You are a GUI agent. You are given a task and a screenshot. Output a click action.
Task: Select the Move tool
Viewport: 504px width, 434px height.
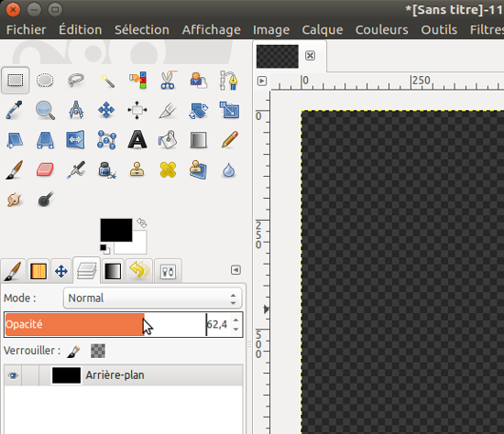click(x=106, y=110)
